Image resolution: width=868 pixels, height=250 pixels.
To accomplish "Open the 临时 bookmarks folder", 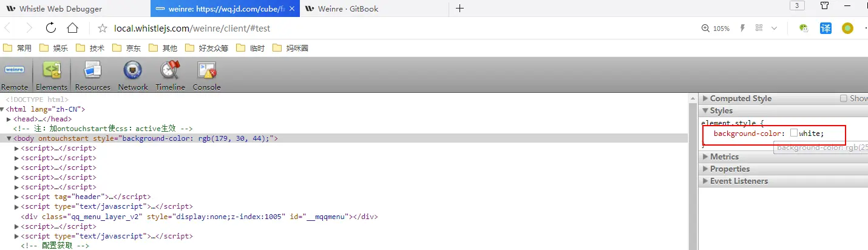I will pos(251,48).
